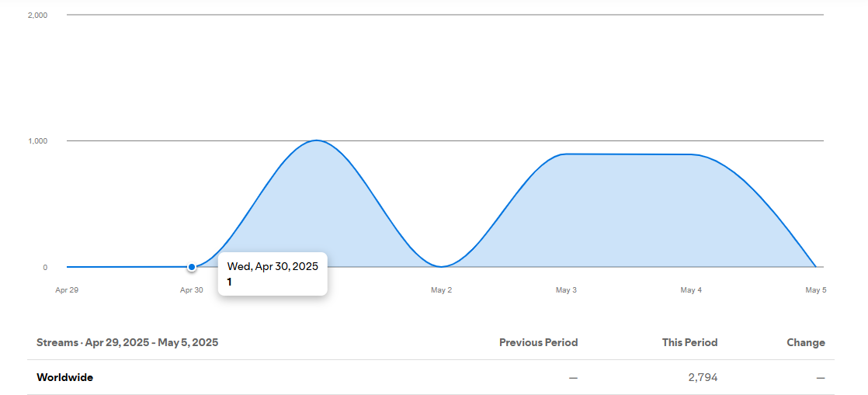Image resolution: width=868 pixels, height=395 pixels.
Task: Click the "Wed, Apr 30, 2025" tooltip date
Action: pos(273,266)
